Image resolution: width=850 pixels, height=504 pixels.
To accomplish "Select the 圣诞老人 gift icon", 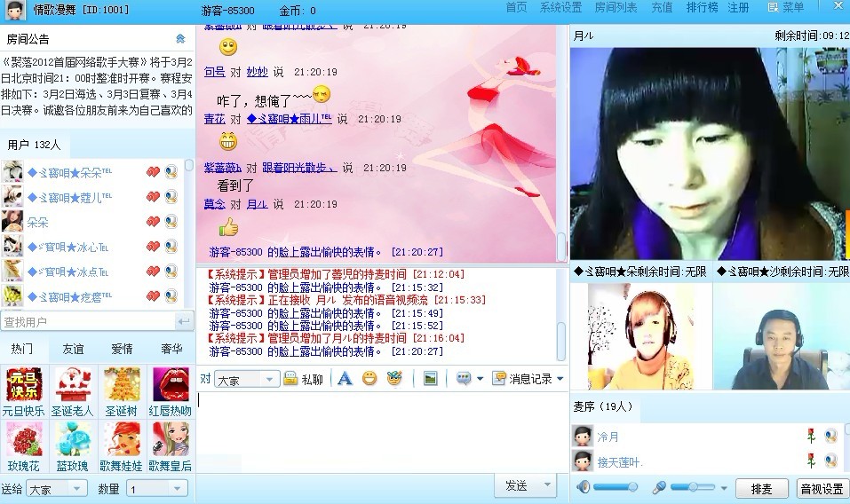I will tap(73, 384).
